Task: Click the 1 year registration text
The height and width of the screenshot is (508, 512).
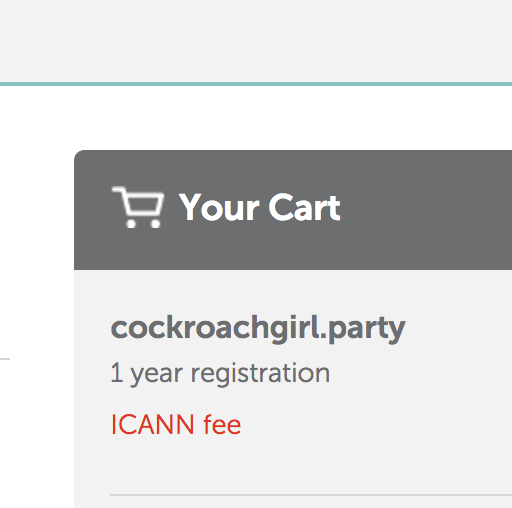Action: [x=220, y=374]
